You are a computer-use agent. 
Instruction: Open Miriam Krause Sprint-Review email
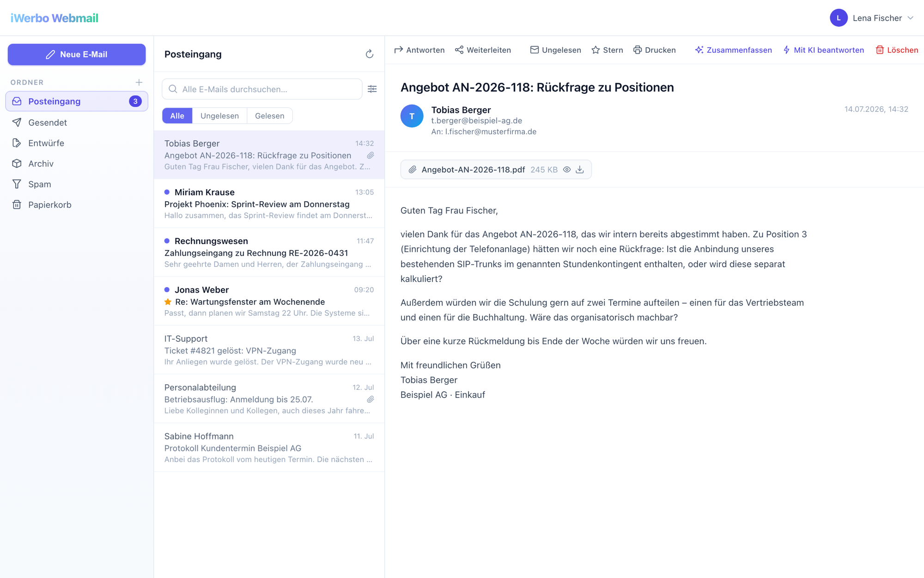269,203
